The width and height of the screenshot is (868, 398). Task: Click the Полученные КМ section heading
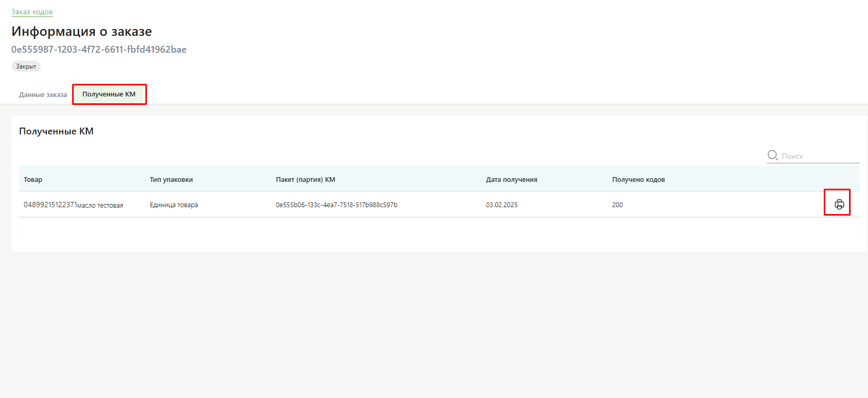[x=56, y=131]
